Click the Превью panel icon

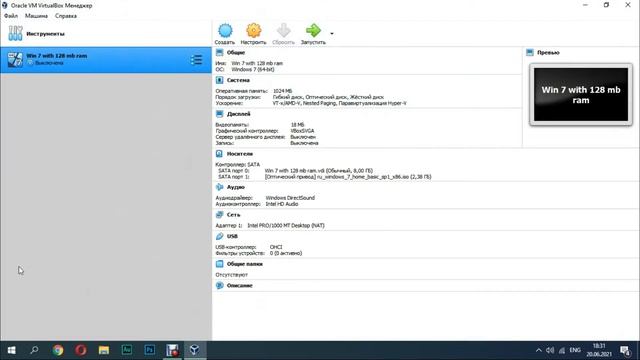click(x=530, y=52)
